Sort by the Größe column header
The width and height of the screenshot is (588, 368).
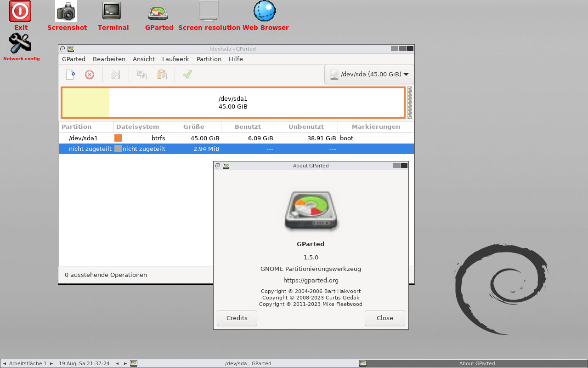(x=193, y=127)
